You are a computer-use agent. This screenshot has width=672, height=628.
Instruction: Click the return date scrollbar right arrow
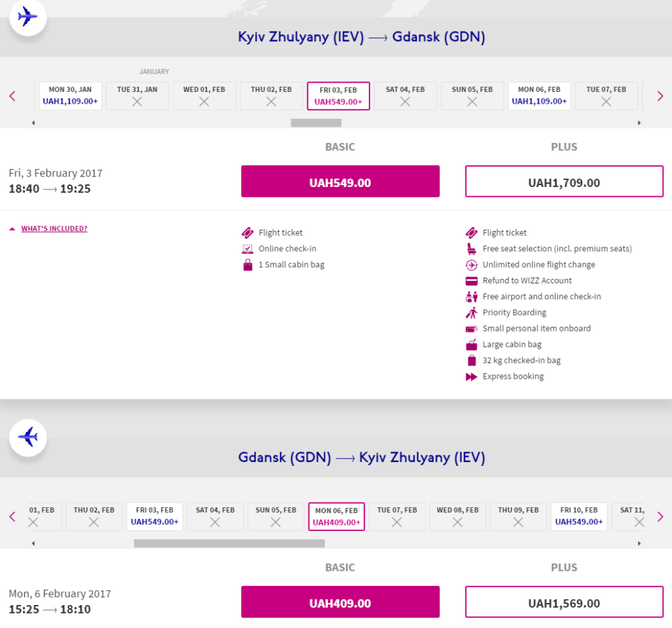tap(639, 543)
